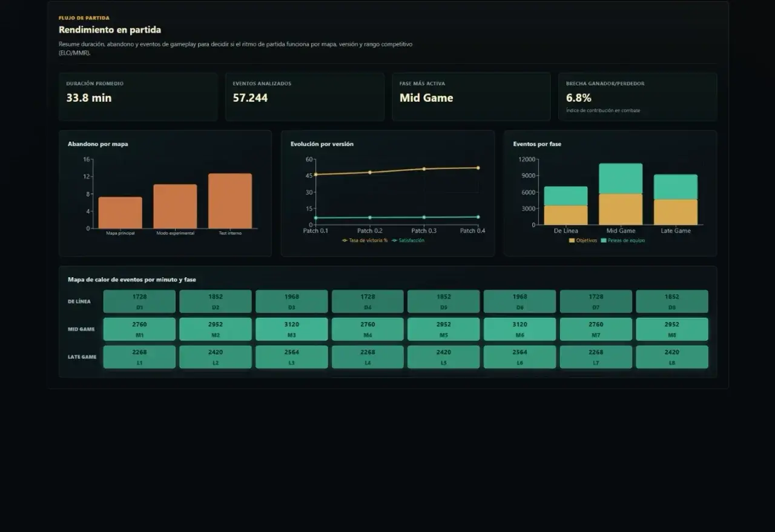Select heatmap cell D5
The width and height of the screenshot is (775, 532).
point(443,301)
